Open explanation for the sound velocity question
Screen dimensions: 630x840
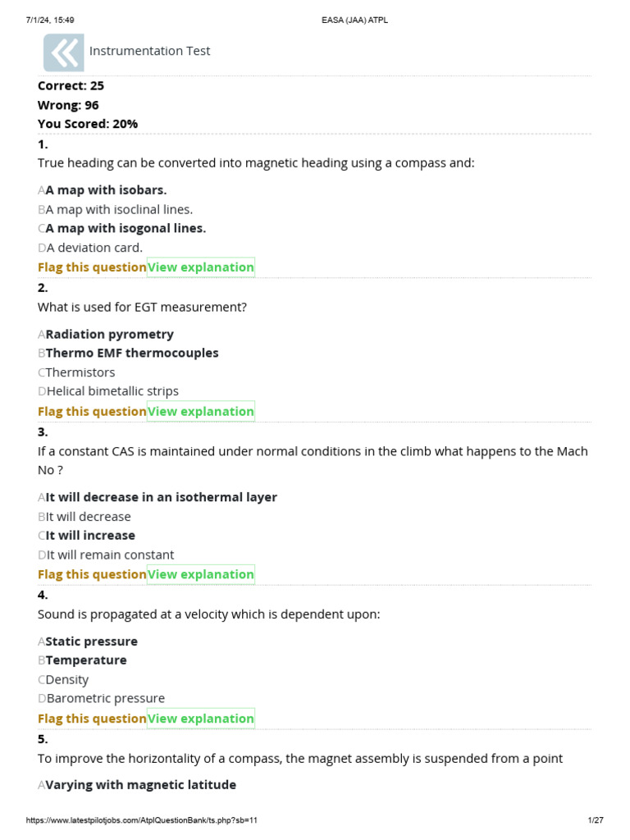pos(201,719)
